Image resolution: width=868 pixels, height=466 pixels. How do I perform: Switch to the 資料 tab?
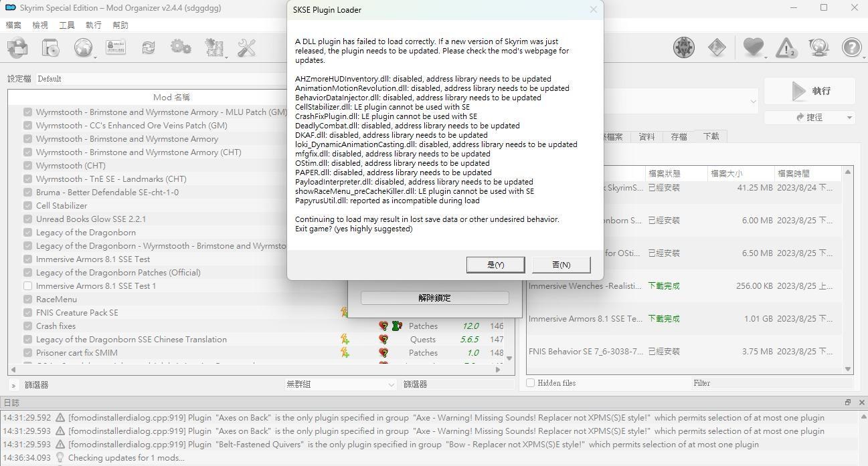[646, 137]
